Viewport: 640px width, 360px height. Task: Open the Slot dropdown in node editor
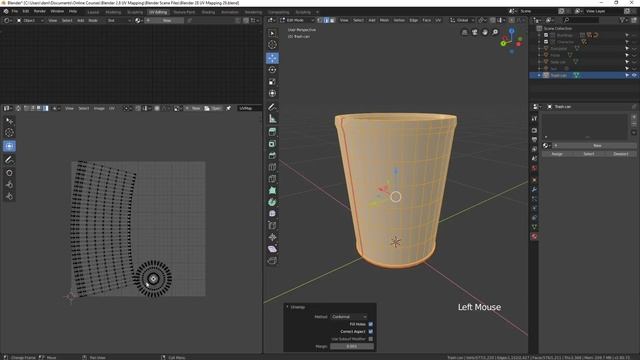click(x=119, y=20)
